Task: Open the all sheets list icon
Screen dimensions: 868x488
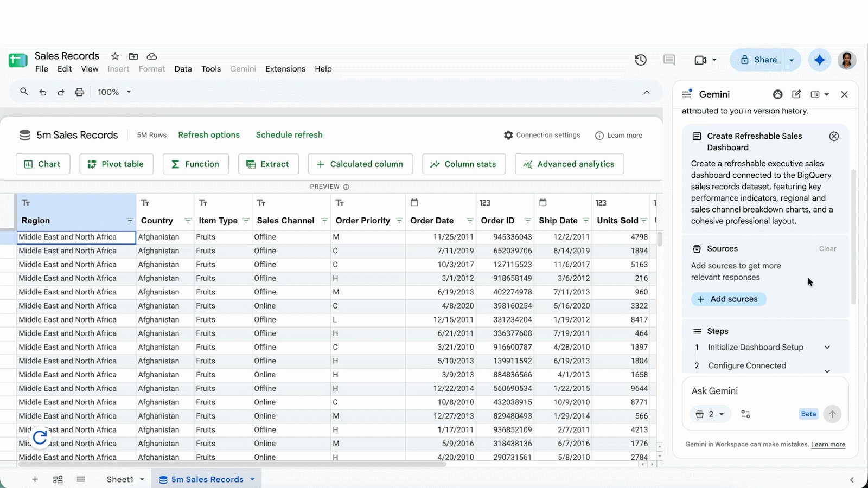Action: pyautogui.click(x=81, y=479)
